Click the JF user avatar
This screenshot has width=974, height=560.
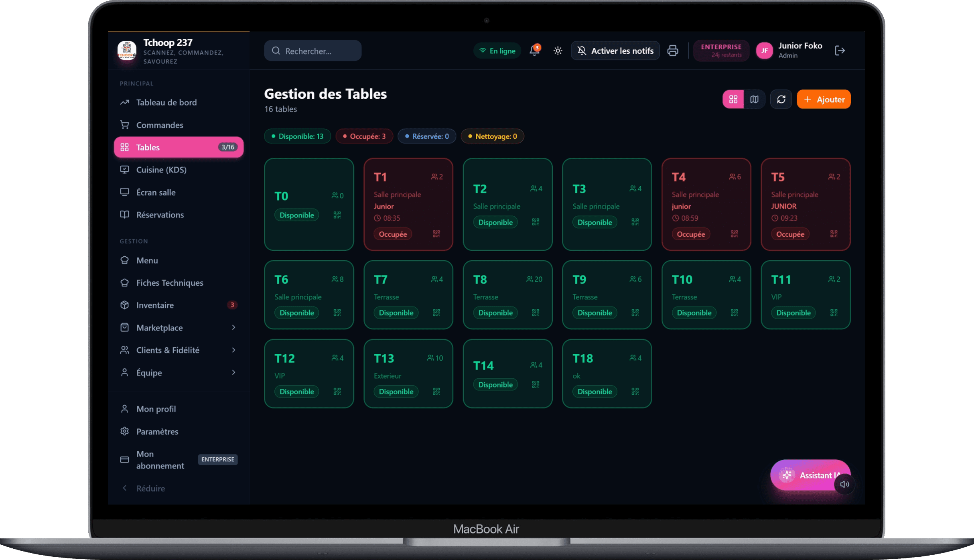point(765,51)
